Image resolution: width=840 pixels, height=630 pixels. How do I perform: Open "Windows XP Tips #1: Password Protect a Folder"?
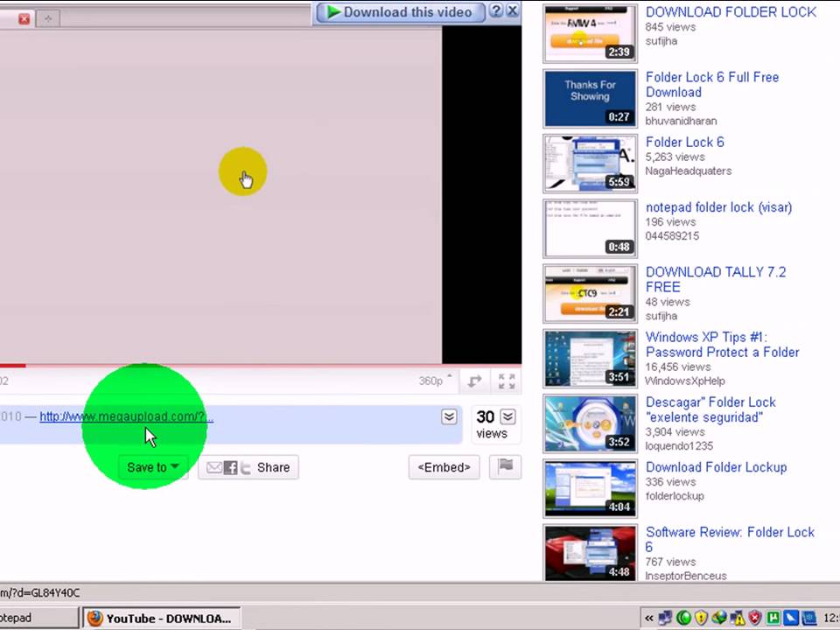[722, 345]
